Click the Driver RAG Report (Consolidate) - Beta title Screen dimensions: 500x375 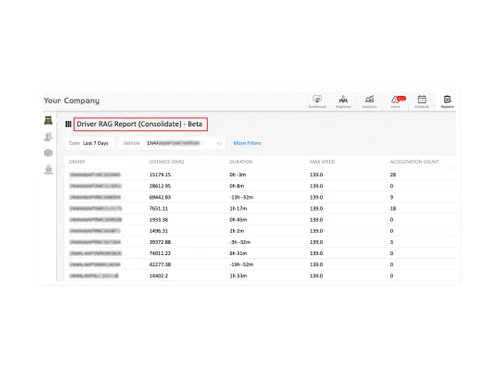tap(140, 124)
